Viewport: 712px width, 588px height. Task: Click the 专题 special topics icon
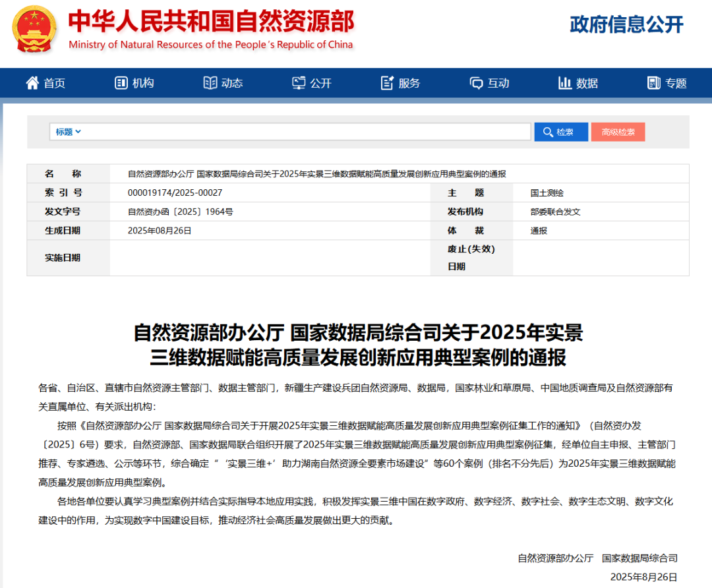tap(654, 82)
